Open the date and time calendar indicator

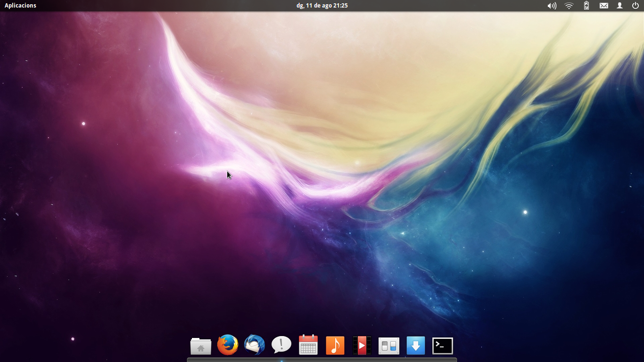pyautogui.click(x=322, y=6)
